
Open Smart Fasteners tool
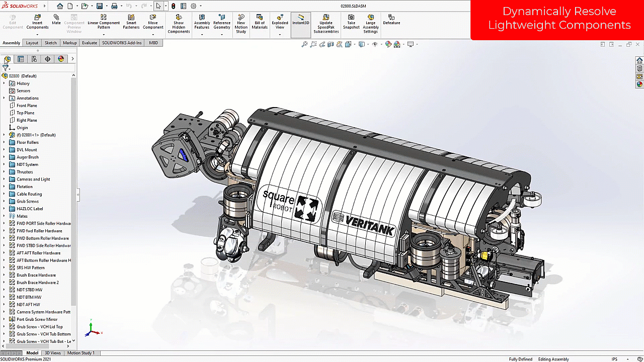click(131, 22)
